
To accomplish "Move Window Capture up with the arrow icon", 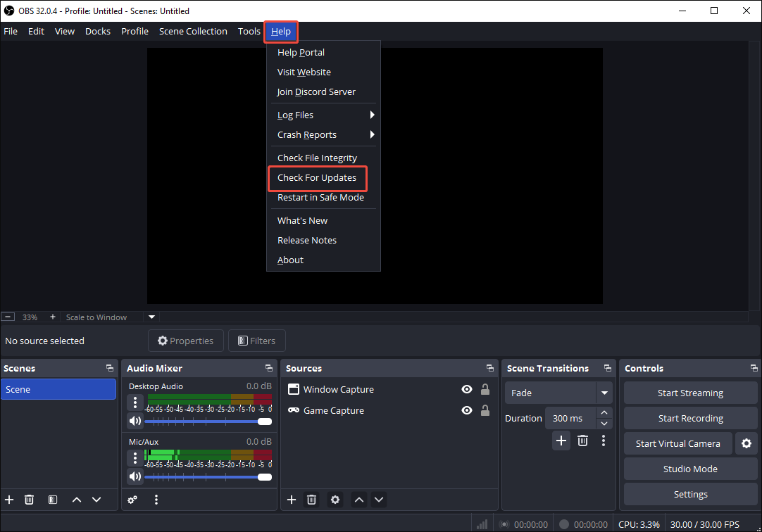I will click(x=358, y=500).
